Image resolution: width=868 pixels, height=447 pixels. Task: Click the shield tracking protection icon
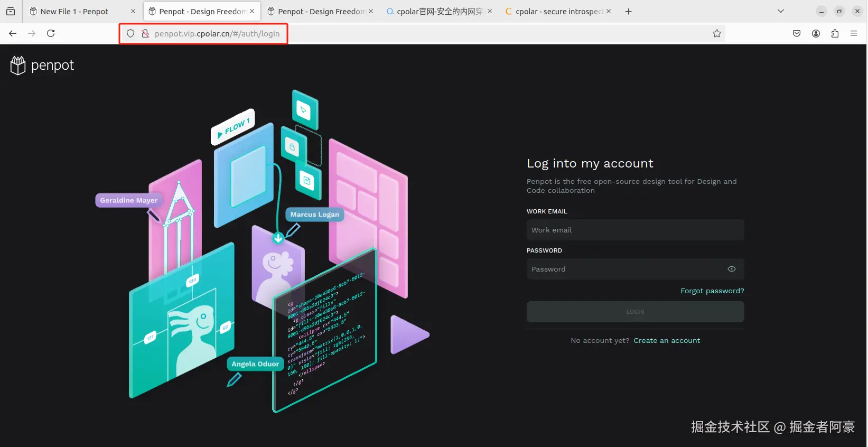tap(130, 33)
